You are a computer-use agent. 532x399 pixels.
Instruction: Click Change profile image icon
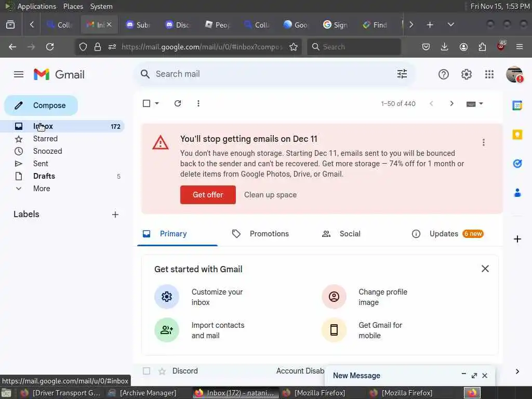pyautogui.click(x=334, y=297)
